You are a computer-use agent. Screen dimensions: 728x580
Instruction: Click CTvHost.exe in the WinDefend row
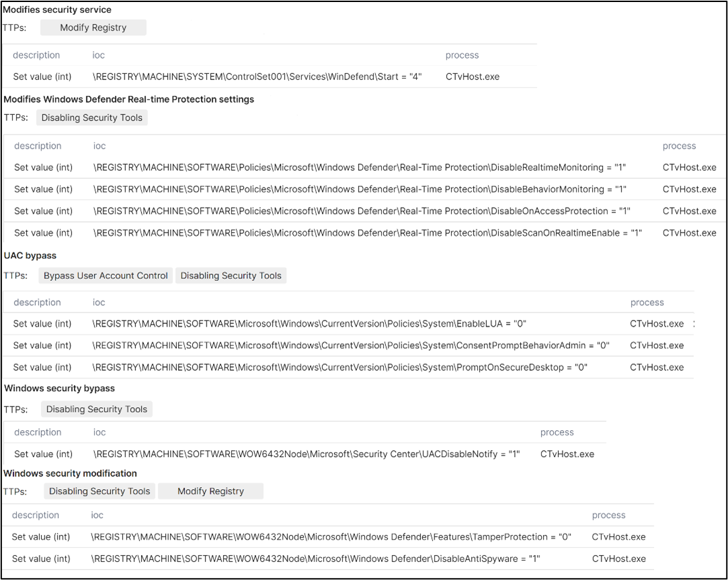[472, 77]
